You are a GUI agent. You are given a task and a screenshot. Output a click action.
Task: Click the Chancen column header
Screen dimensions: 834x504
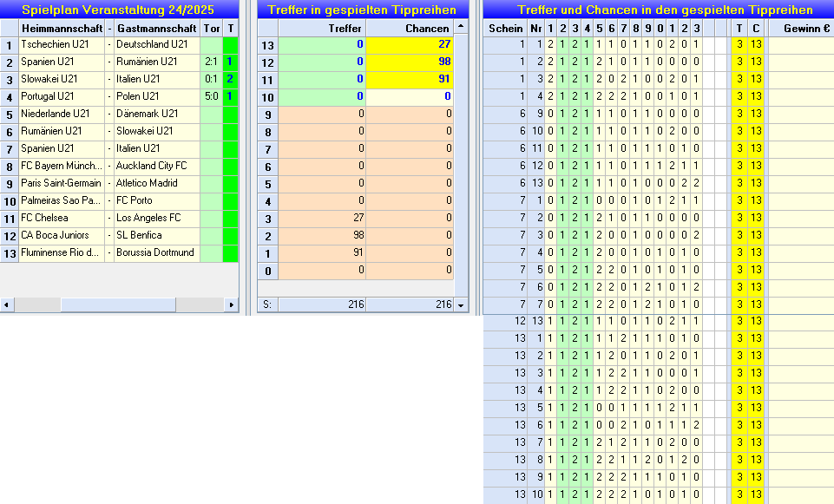click(410, 28)
